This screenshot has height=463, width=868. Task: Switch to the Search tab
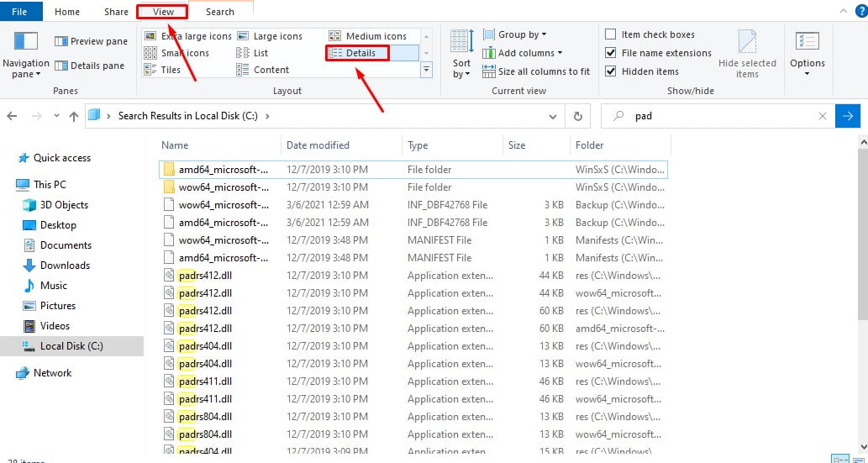[x=220, y=12]
